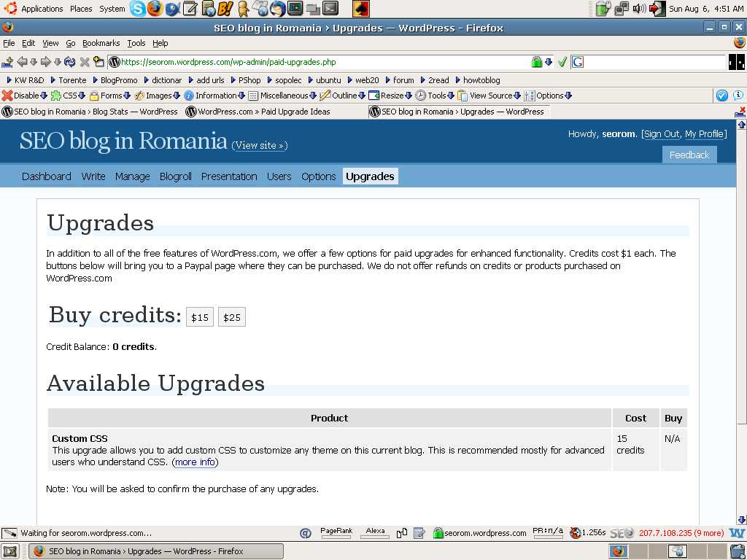This screenshot has height=560, width=747.
Task: Open the developer toolbar Tools dropdown
Action: tap(435, 96)
